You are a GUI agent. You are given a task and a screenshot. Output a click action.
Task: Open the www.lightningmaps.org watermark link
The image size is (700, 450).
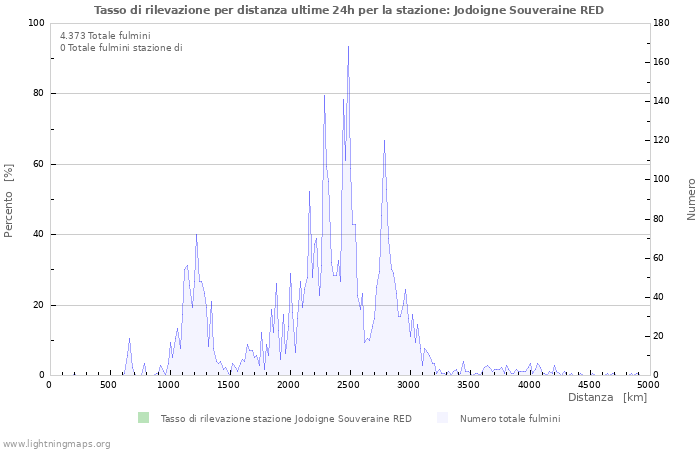click(x=56, y=443)
